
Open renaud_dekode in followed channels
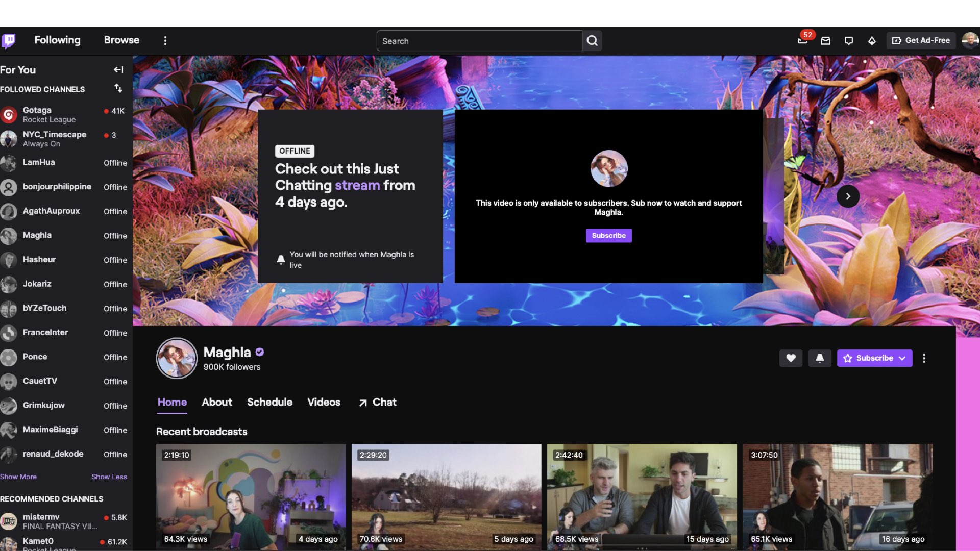click(64, 454)
